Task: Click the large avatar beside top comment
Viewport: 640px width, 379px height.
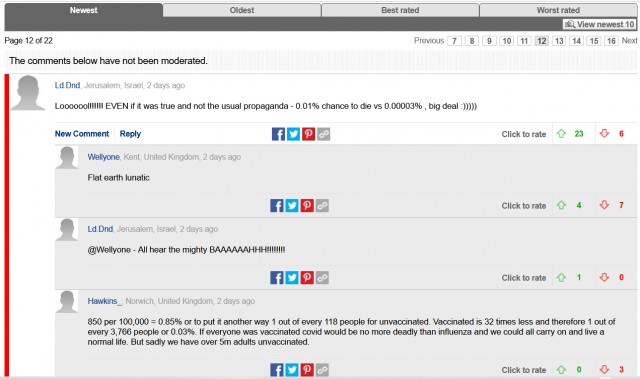Action: point(27,93)
